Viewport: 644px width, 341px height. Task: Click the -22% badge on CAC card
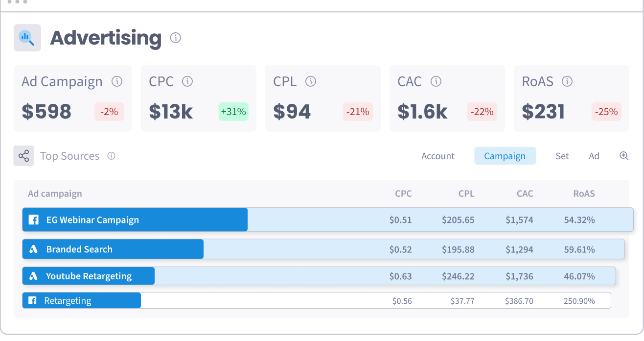(x=482, y=112)
